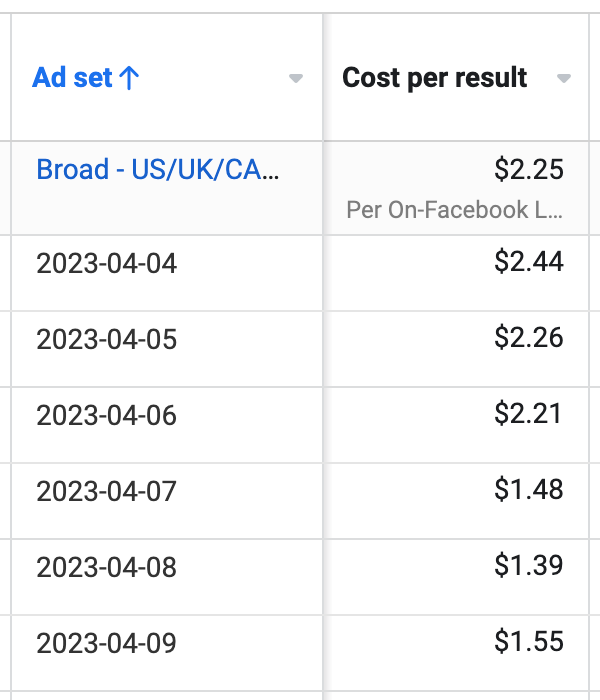600x700 pixels.
Task: Select the 2023-04-09 row
Action: tap(106, 643)
